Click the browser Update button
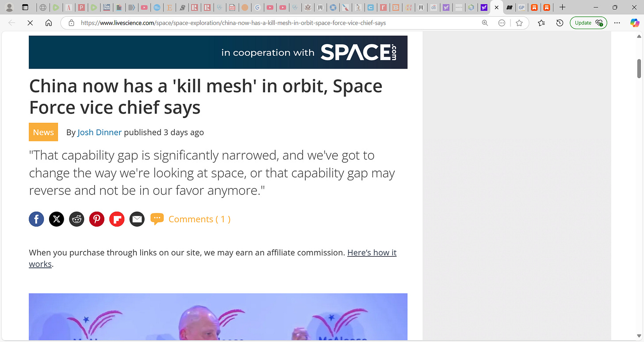The height and width of the screenshot is (342, 644). [x=588, y=23]
